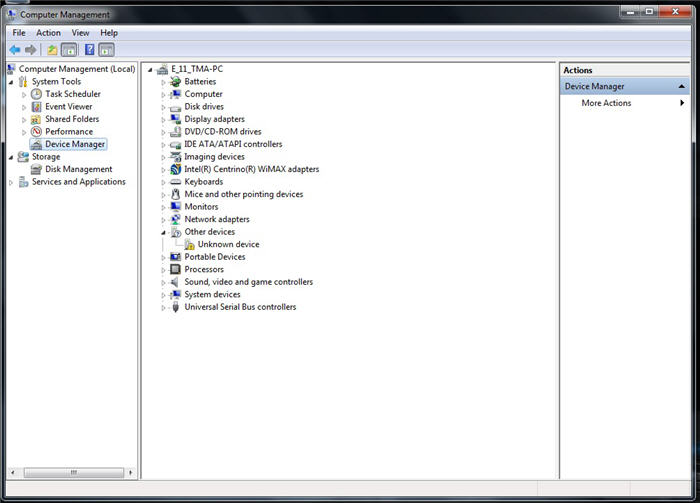This screenshot has width=700, height=503.
Task: Click the Forward arrow toolbar icon
Action: click(x=30, y=50)
